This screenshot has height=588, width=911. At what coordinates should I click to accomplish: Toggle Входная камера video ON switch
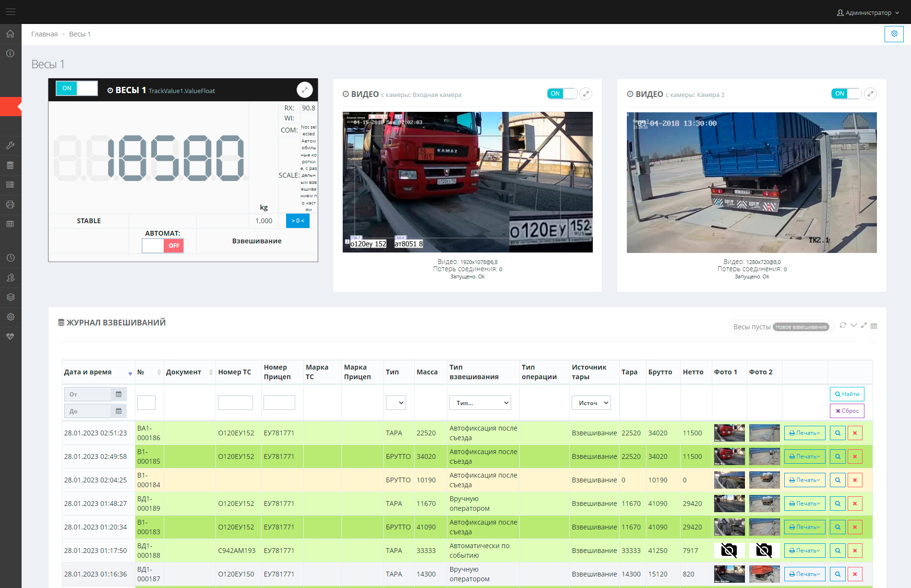click(562, 94)
